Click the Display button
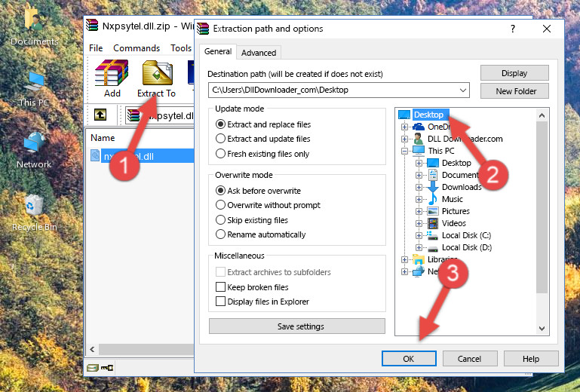This screenshot has height=392, width=580. [514, 73]
